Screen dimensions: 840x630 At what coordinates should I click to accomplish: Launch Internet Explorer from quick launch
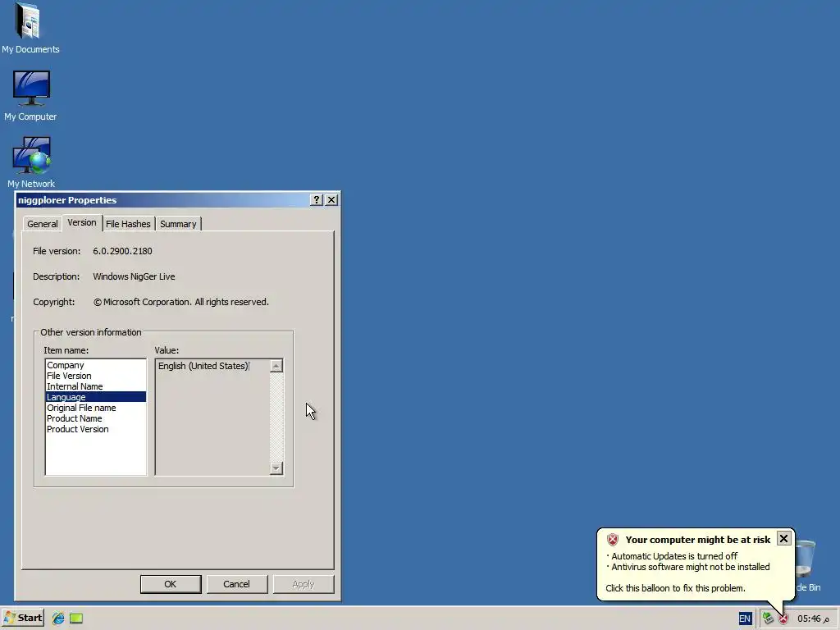point(58,619)
